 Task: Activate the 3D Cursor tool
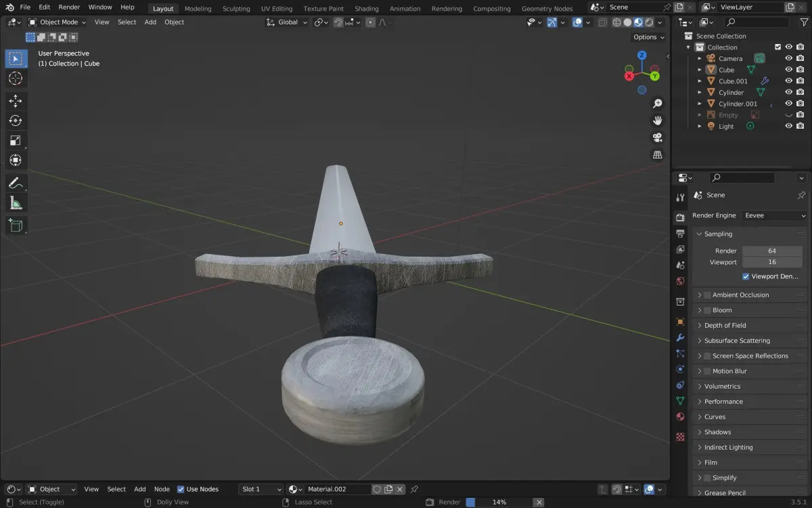coord(16,79)
